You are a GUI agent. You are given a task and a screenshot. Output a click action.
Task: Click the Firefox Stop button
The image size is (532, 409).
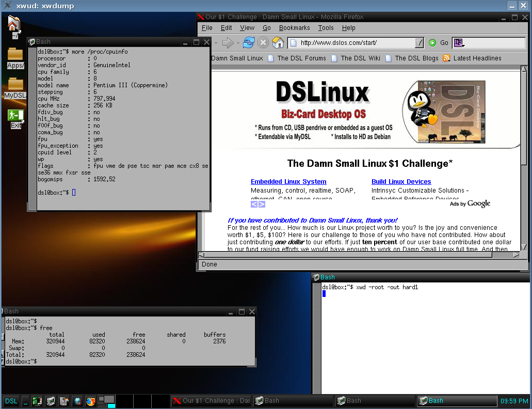[x=263, y=42]
